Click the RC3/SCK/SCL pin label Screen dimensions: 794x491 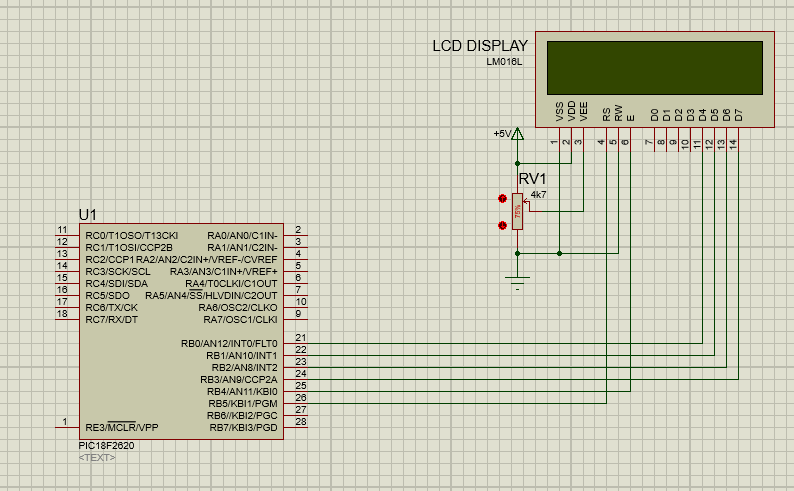click(117, 271)
